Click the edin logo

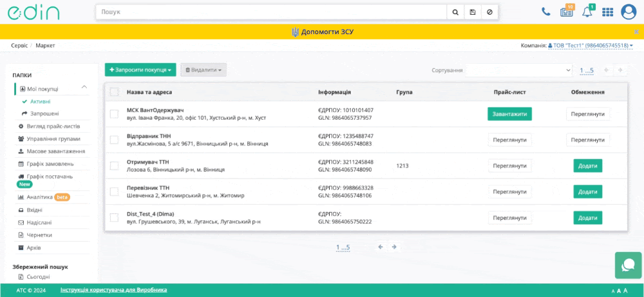point(33,12)
